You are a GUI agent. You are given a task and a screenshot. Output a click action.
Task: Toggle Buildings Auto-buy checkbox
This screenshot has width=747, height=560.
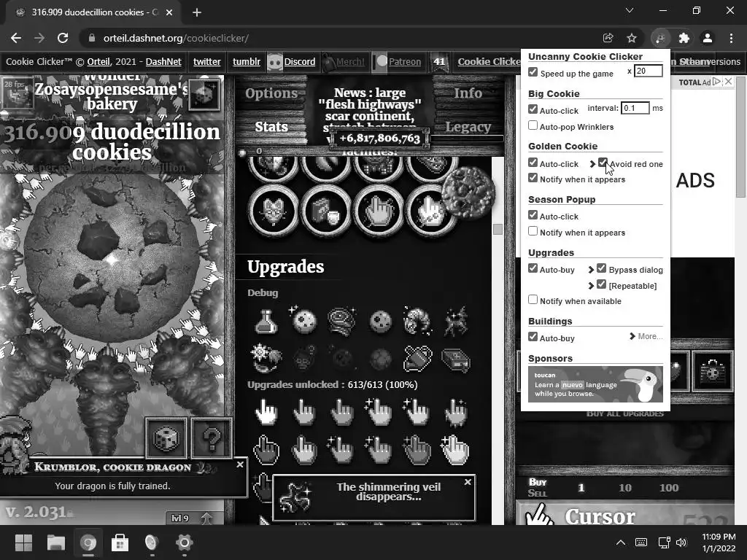pos(533,337)
